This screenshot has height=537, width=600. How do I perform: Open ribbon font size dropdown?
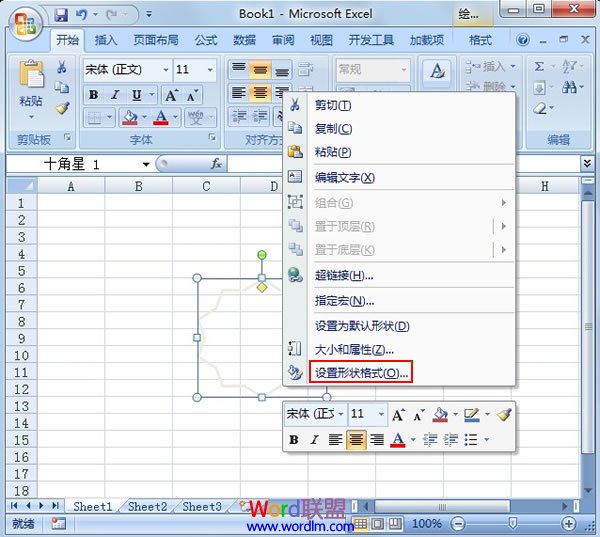pyautogui.click(x=210, y=70)
